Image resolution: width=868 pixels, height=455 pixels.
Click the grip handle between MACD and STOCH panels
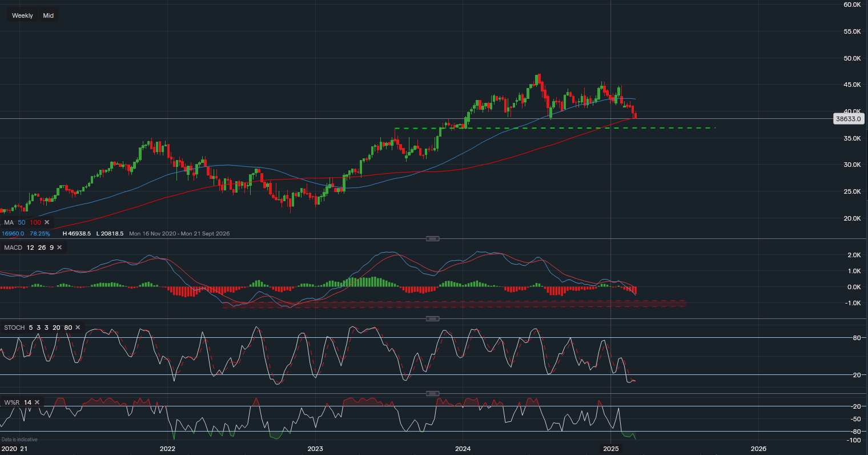tap(432, 318)
